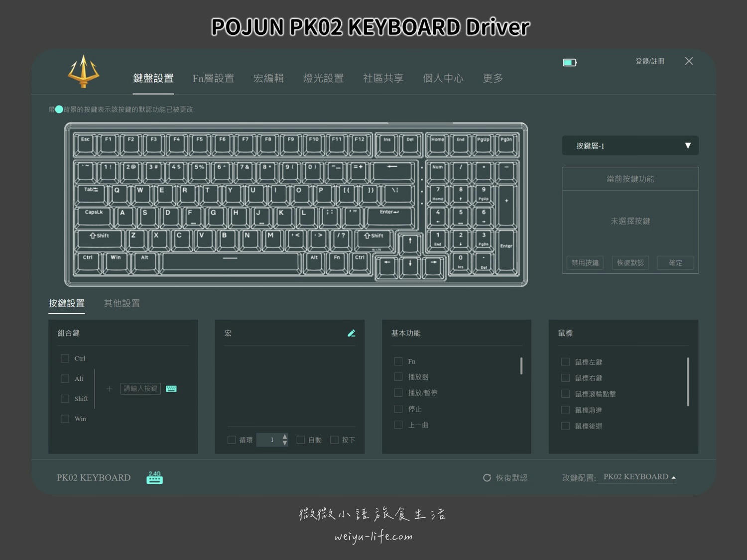Select the spacebar on keyboard diagram
The image size is (747, 560).
pos(231,263)
